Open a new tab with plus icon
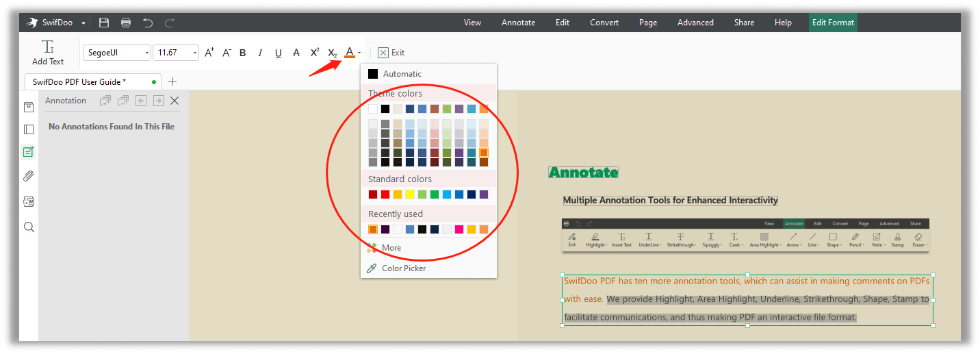The height and width of the screenshot is (354, 980). (172, 81)
